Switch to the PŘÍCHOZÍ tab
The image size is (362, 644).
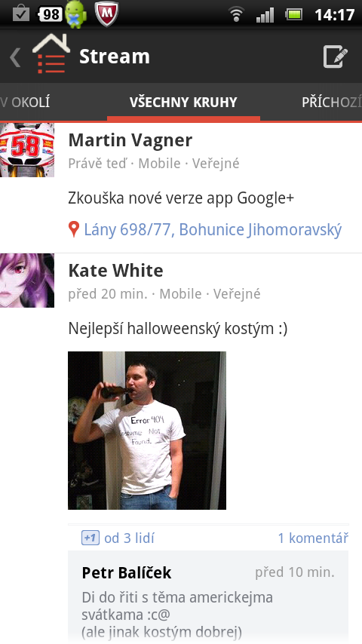332,102
